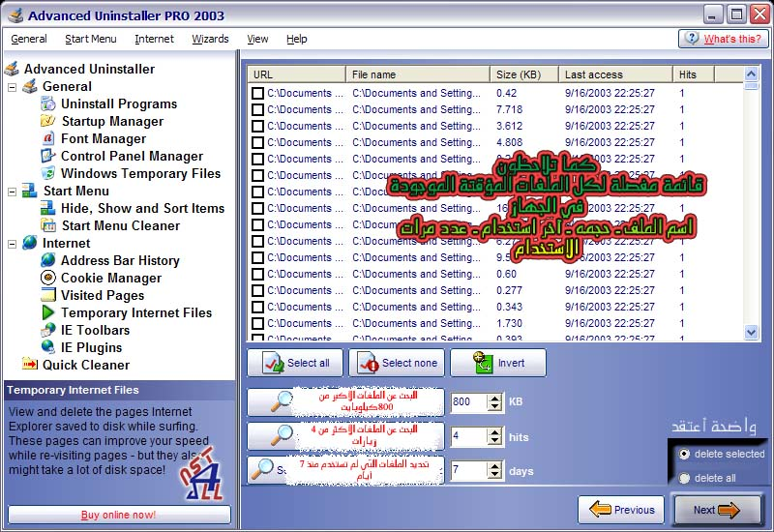Open Windows Temporary Files icon
This screenshot has height=532, width=774.
[47, 173]
